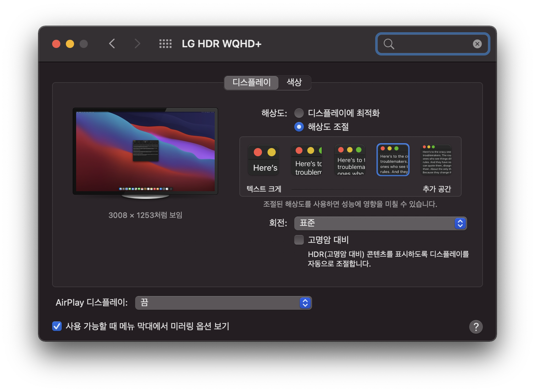
Task: Toggle menu bar mirroring options checkbox
Action: (57, 326)
